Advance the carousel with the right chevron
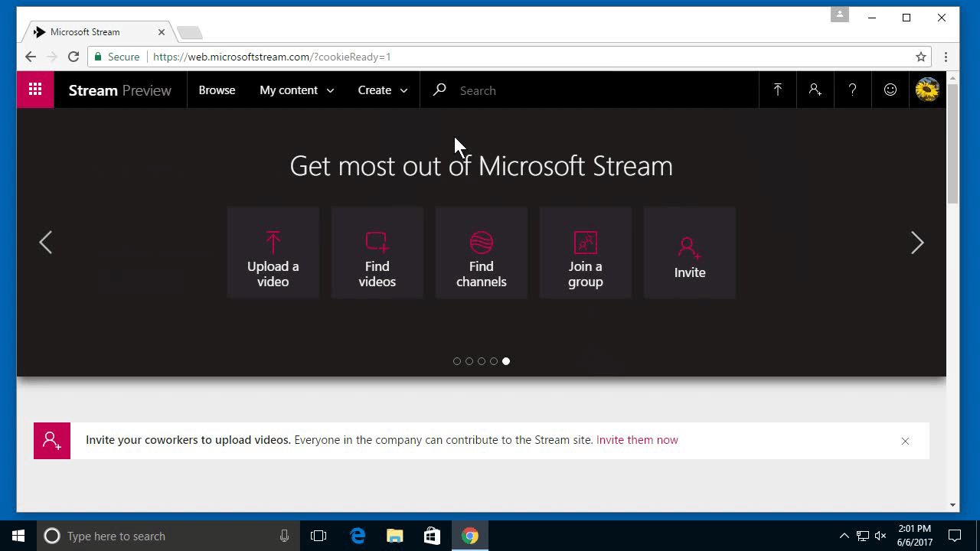Viewport: 980px width, 551px height. (x=917, y=243)
